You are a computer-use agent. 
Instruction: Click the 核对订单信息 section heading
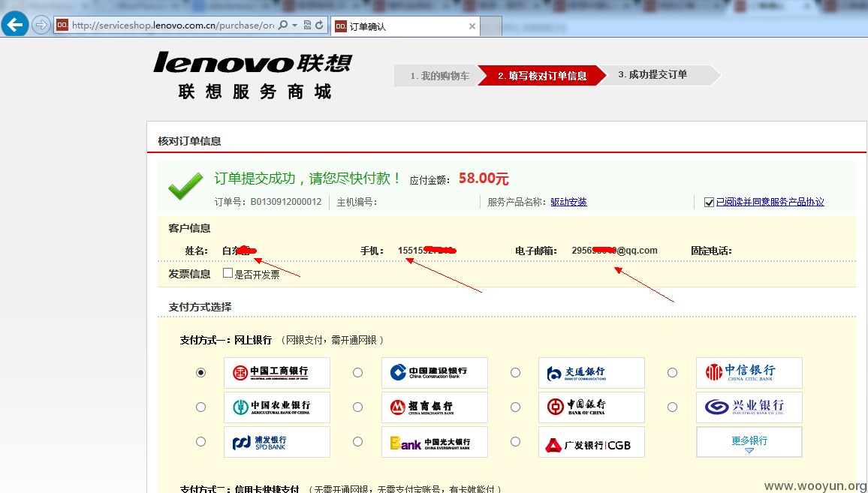189,141
